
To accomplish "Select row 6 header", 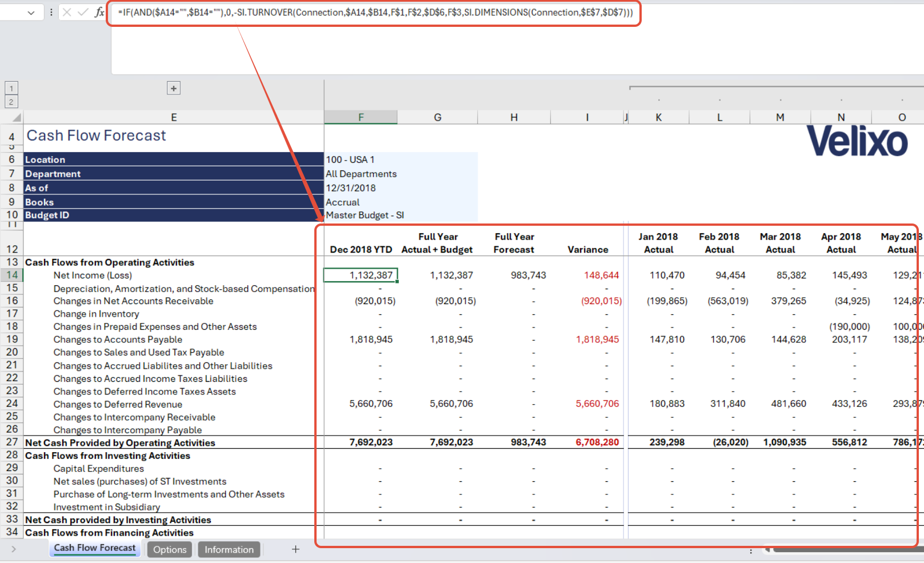I will pos(12,159).
